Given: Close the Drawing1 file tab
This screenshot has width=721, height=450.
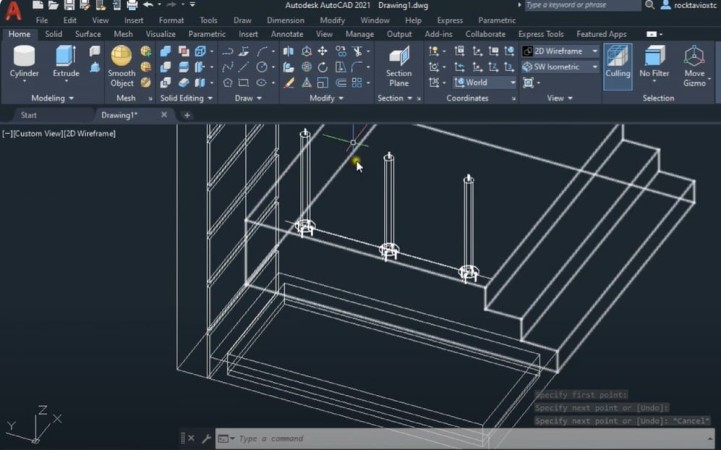Looking at the screenshot, I should tap(164, 115).
